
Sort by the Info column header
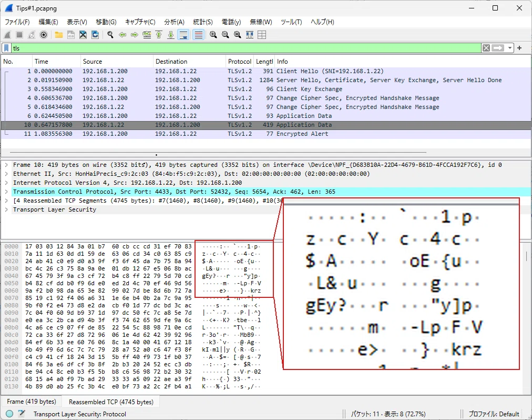coord(402,62)
